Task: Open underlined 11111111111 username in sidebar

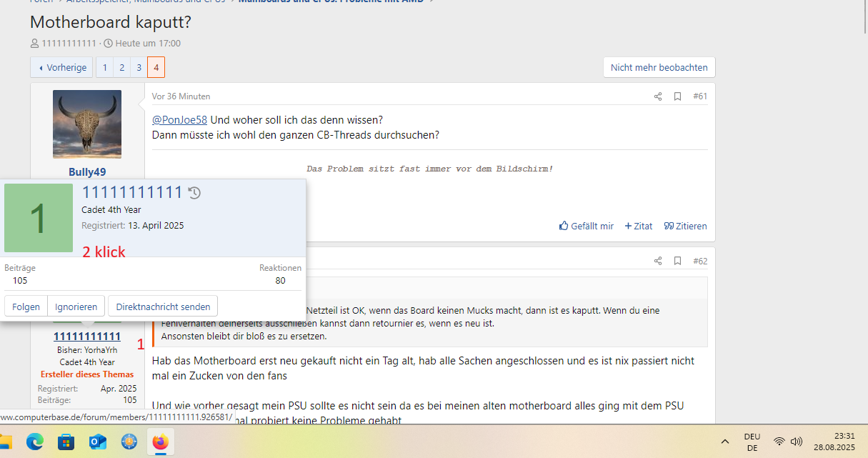Action: pos(87,337)
